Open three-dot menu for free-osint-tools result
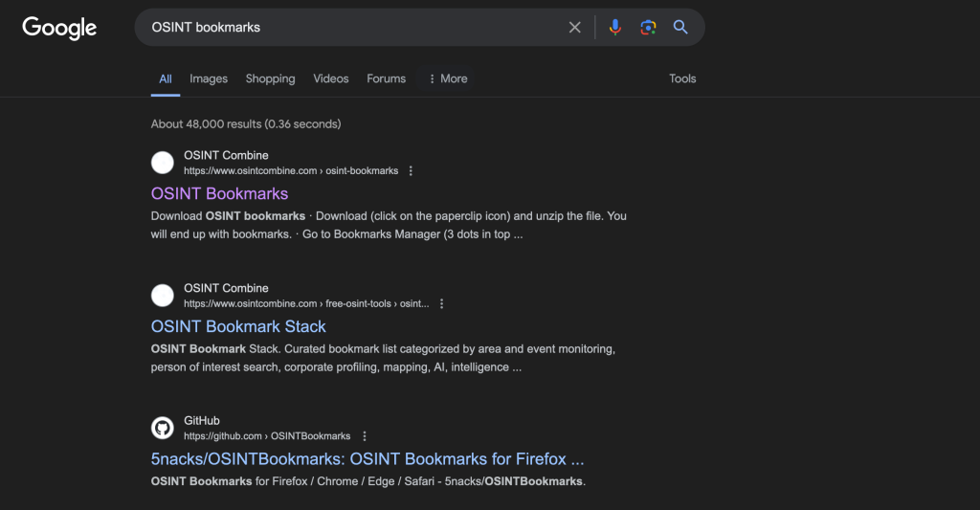980x510 pixels. [x=441, y=303]
